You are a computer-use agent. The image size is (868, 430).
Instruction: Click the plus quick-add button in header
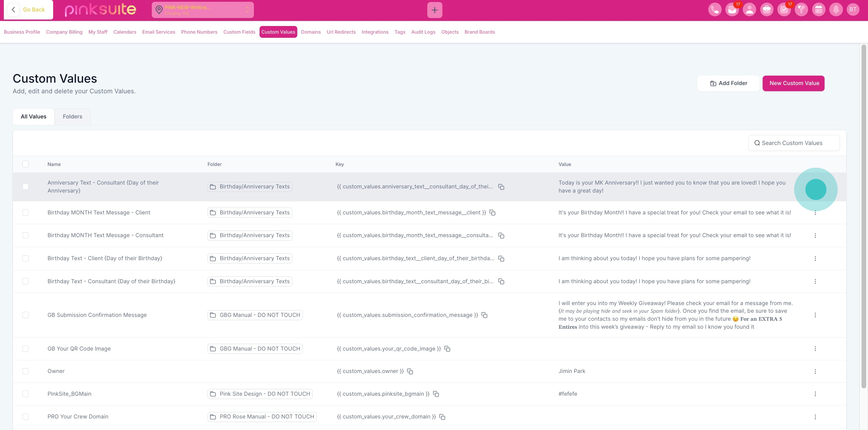click(434, 10)
